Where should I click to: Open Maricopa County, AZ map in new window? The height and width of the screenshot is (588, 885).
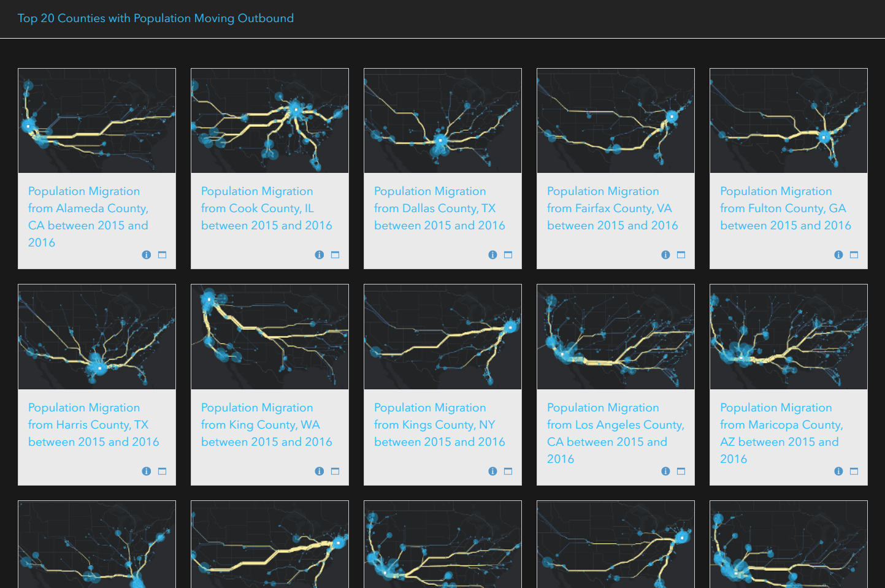pyautogui.click(x=854, y=472)
